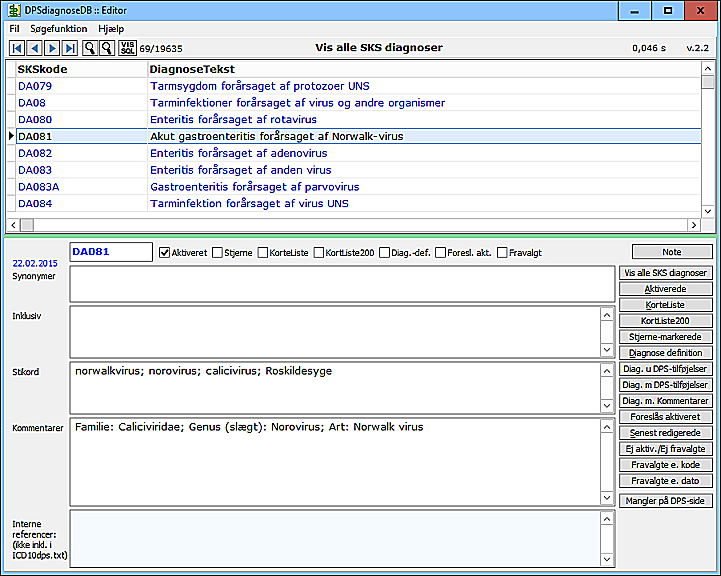The image size is (721, 576).
Task: Tick the Diag.-def. checkbox
Action: (384, 253)
